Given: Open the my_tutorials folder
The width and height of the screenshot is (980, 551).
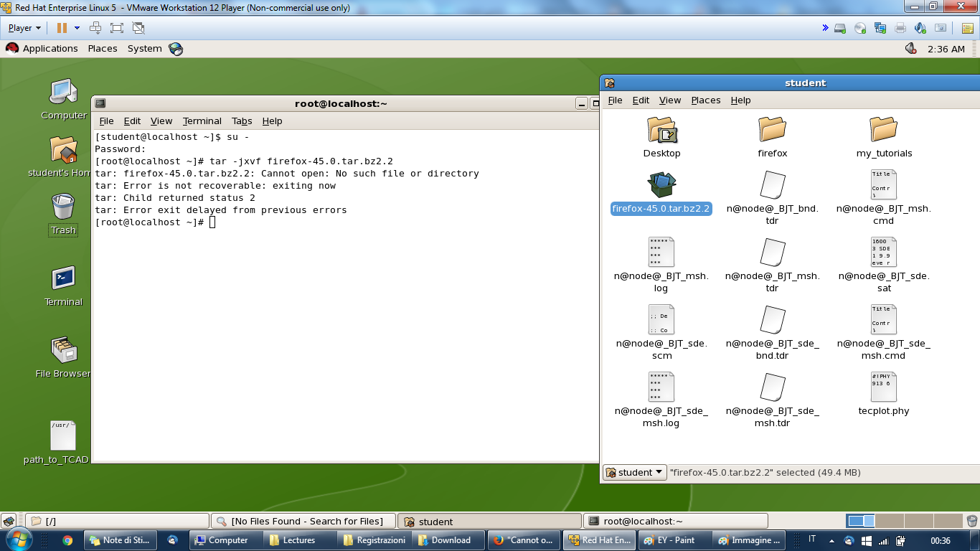Looking at the screenshot, I should tap(883, 137).
